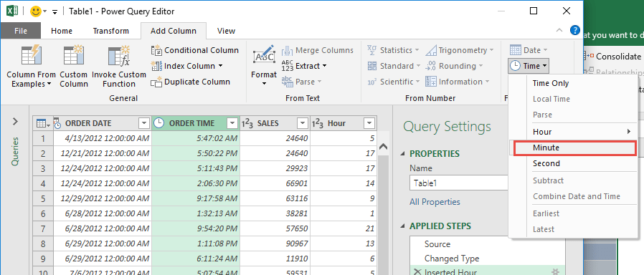The image size is (644, 275).
Task: Delete the Inserted Hour step
Action: (x=417, y=271)
